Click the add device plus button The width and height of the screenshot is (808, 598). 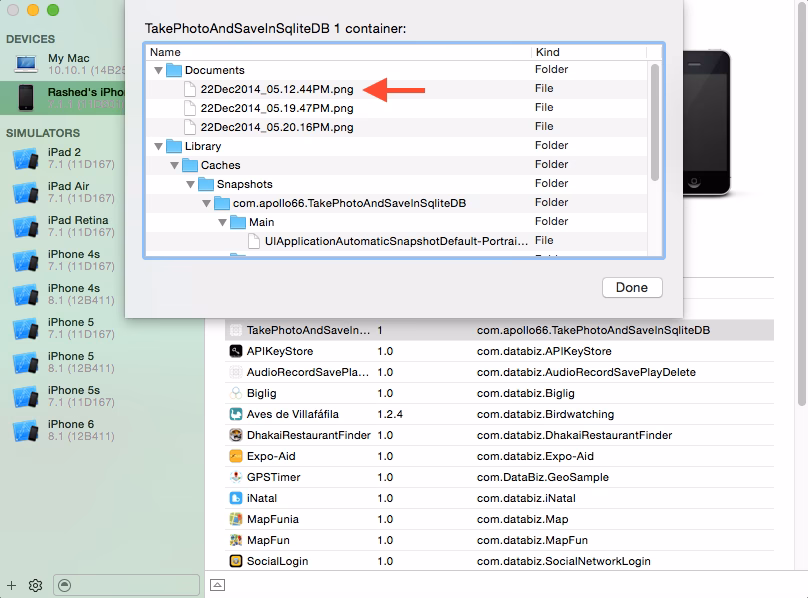tap(11, 585)
